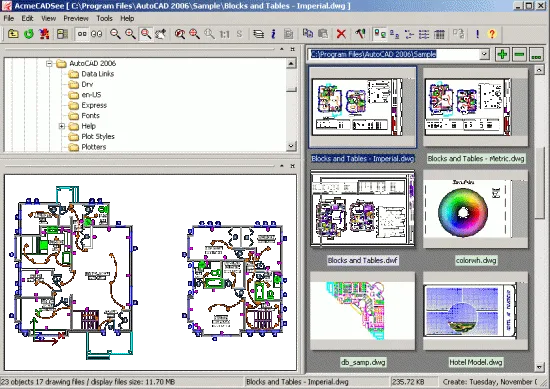The image size is (550, 389).
Task: Collapse the AutoCAD 2006 tree node
Action: pos(49,63)
